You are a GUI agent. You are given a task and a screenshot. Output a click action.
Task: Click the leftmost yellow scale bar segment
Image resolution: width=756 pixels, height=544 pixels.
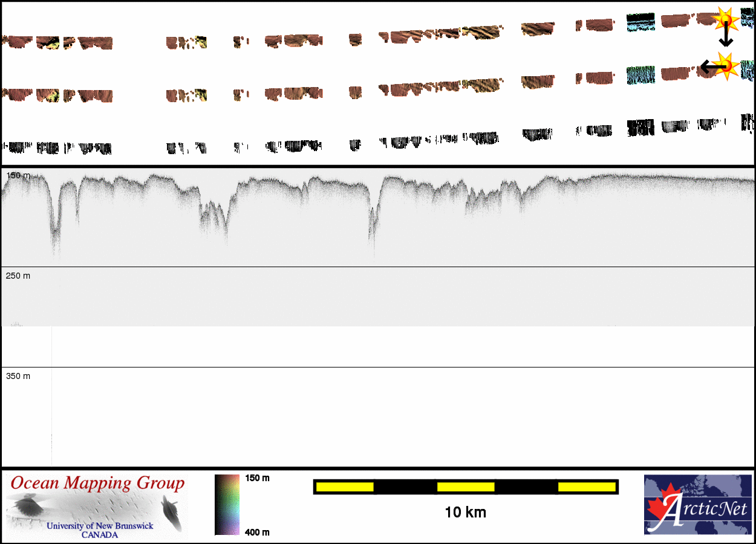pyautogui.click(x=344, y=487)
